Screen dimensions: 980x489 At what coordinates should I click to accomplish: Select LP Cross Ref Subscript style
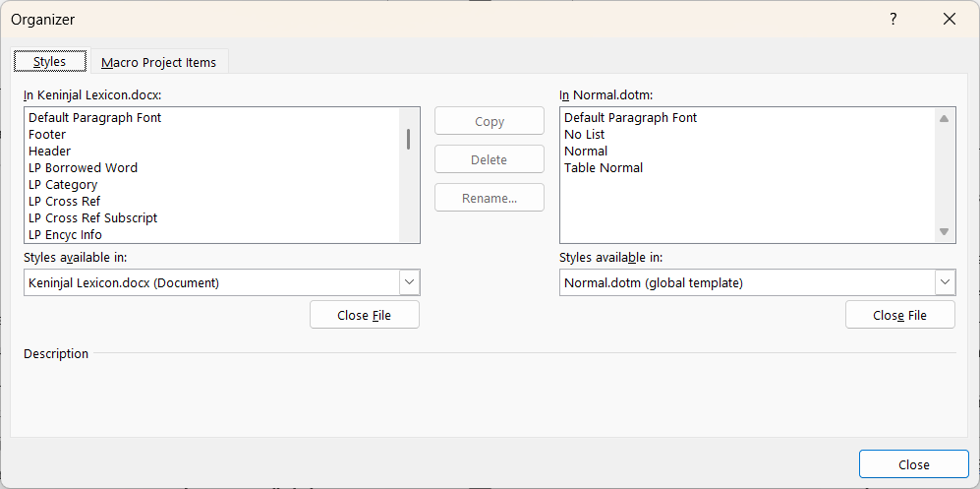[x=92, y=217]
